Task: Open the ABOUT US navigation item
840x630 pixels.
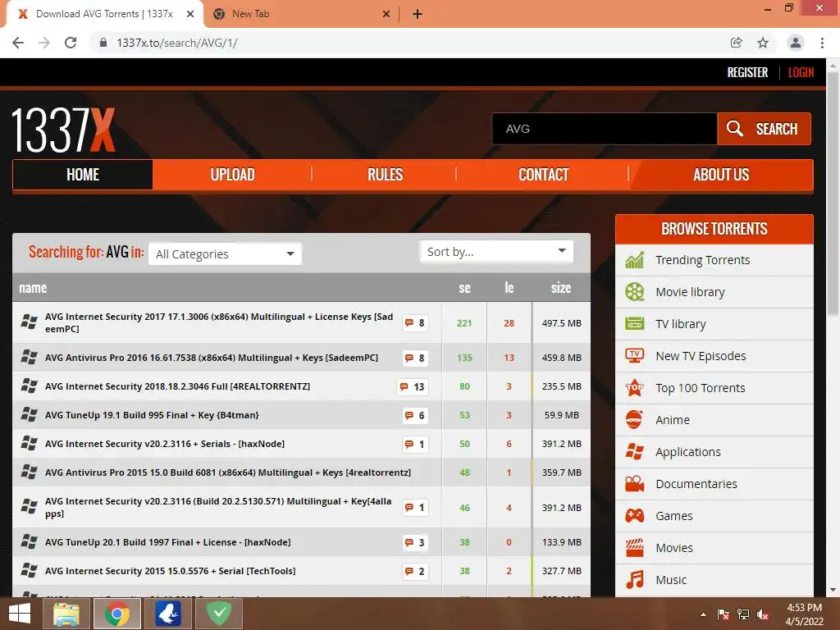Action: 721,175
